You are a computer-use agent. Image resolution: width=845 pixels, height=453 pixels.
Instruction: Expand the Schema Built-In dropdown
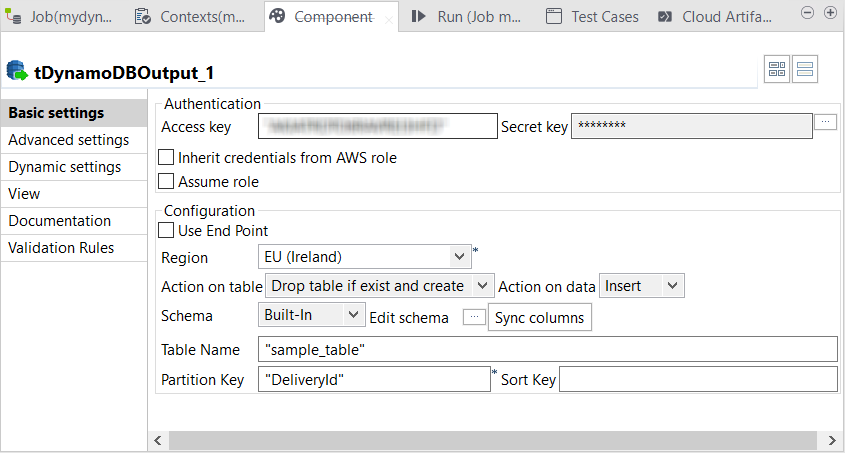tap(353, 315)
